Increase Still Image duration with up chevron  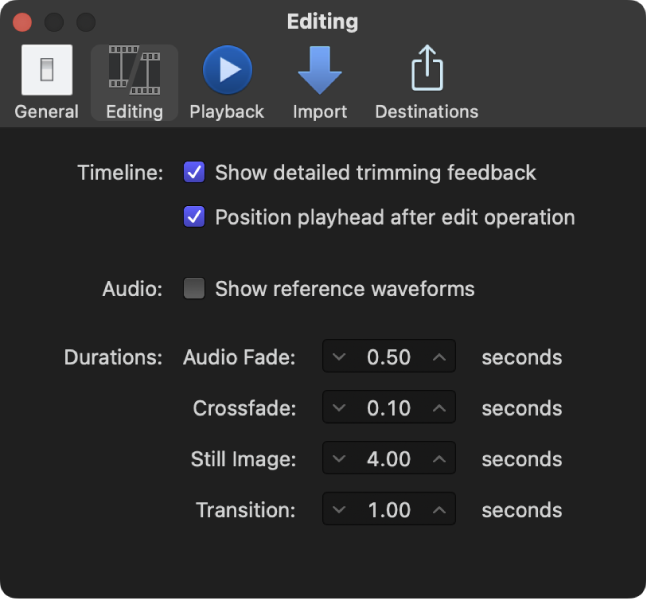point(439,459)
